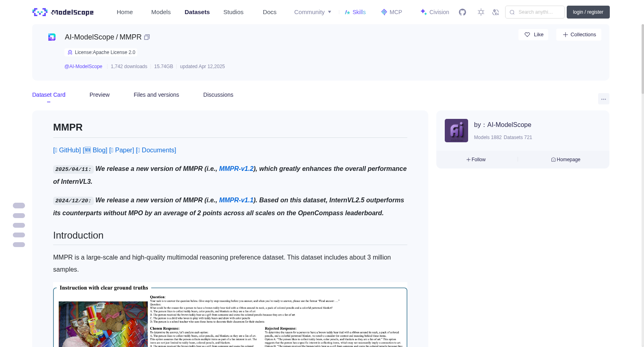Click the AI-ModelScope name in dataset title
This screenshot has width=644, height=347.
click(x=89, y=37)
